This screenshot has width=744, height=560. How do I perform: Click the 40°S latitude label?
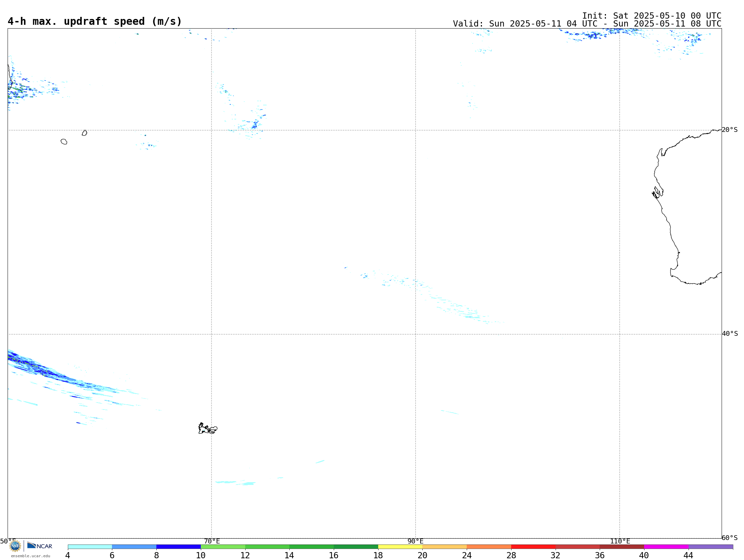pyautogui.click(x=730, y=334)
